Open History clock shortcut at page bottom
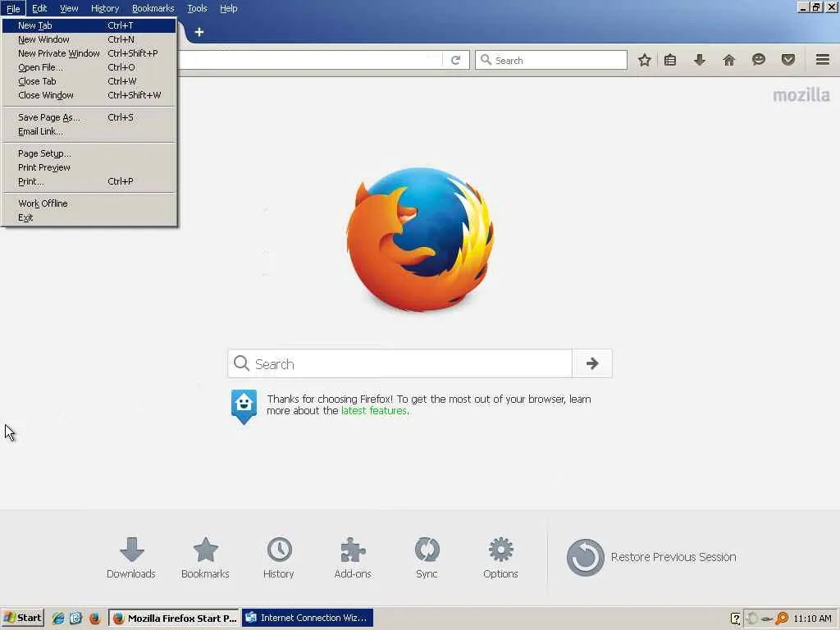The width and height of the screenshot is (840, 630). coord(279,558)
